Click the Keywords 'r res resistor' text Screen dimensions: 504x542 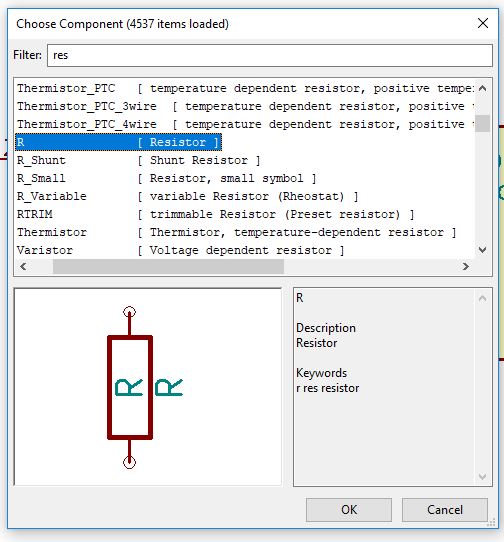(328, 388)
